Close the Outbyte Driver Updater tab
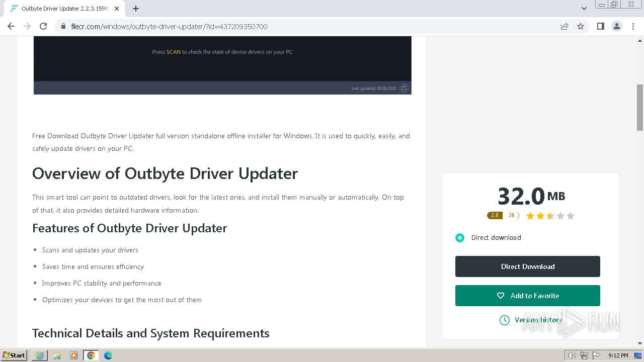 coord(117,9)
